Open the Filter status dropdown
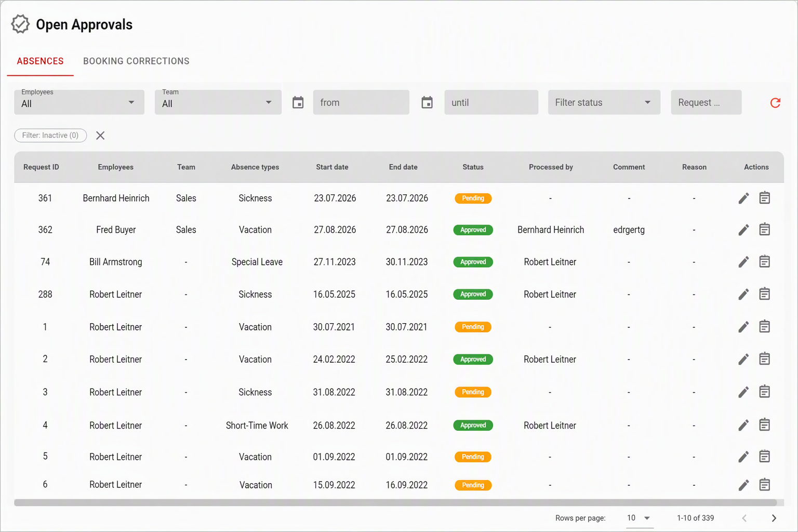Screen dimensions: 798x532 click(604, 102)
